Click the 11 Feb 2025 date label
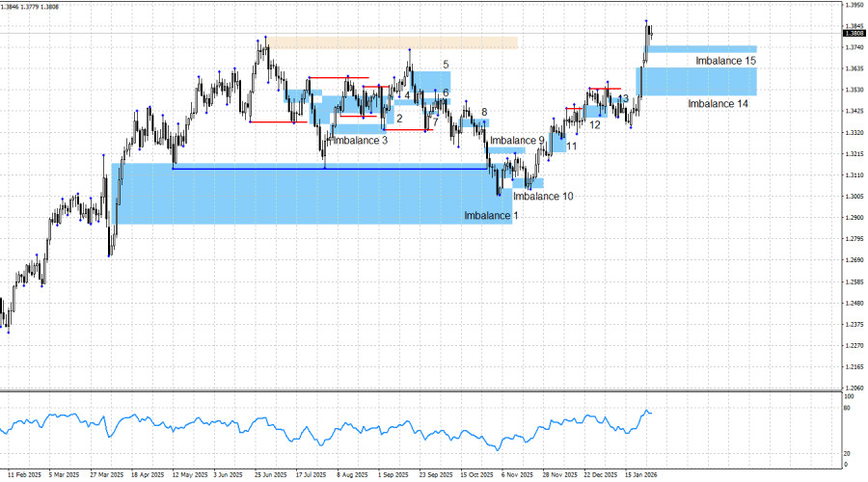 point(24,475)
